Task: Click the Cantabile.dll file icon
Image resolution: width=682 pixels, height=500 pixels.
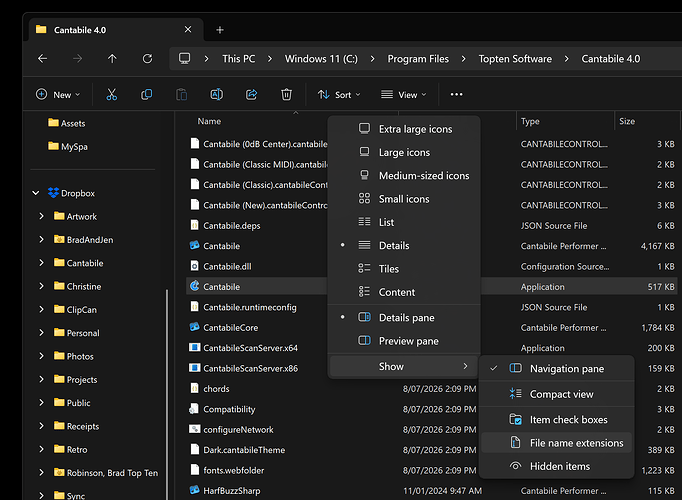Action: click(194, 266)
